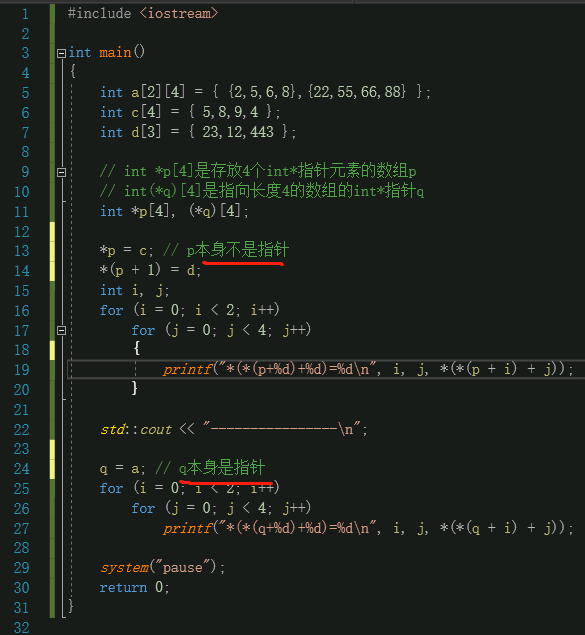Click the system("pause") call
Screen dimensions: 585x635
point(162,567)
